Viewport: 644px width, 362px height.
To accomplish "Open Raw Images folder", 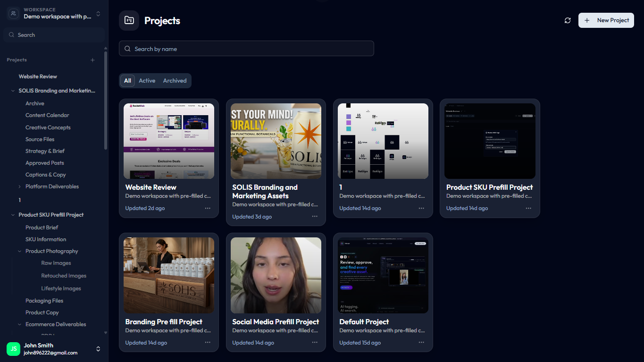I will pyautogui.click(x=56, y=263).
